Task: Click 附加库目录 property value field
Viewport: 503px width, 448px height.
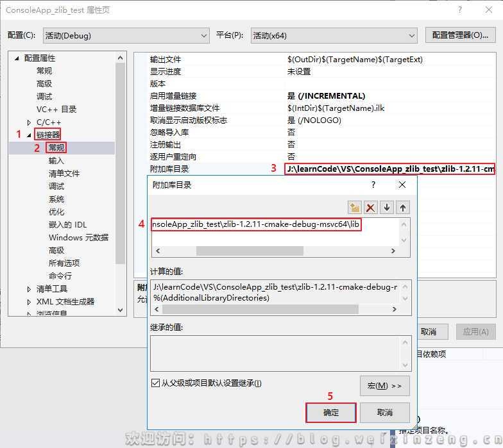Action: click(390, 169)
